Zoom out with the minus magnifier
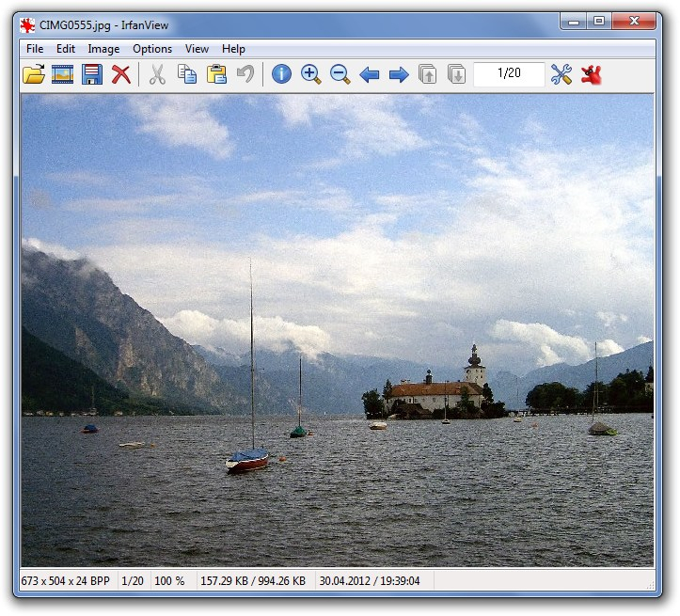The image size is (680, 616). tap(340, 74)
